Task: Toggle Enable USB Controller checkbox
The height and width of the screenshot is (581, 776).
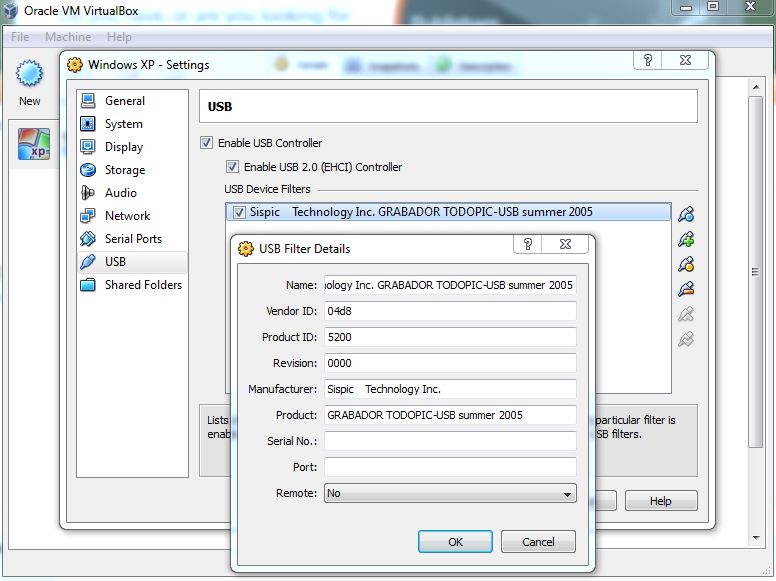Action: 206,143
